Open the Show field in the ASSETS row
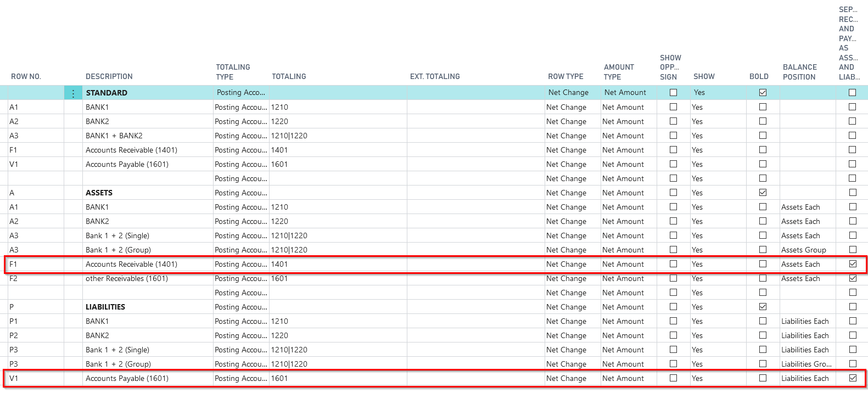868x393 pixels. (697, 193)
